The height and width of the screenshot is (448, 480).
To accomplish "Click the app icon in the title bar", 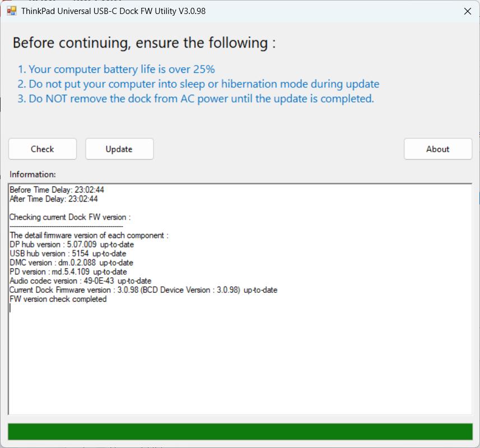I will [12, 11].
